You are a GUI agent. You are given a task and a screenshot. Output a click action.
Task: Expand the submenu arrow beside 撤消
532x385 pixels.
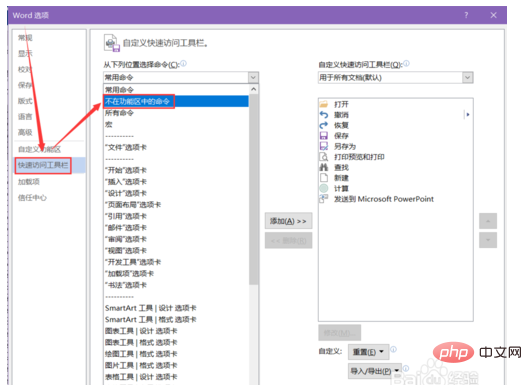click(x=468, y=115)
